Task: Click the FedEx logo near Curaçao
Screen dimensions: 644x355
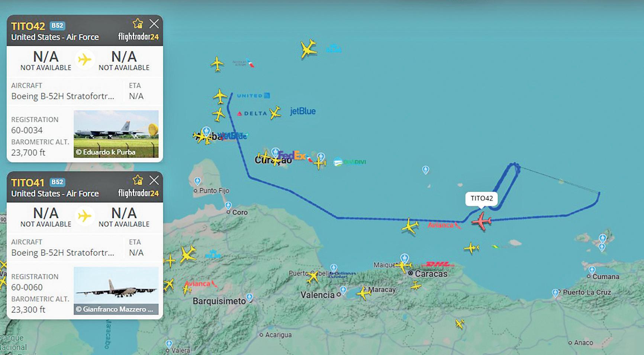Action: 292,156
